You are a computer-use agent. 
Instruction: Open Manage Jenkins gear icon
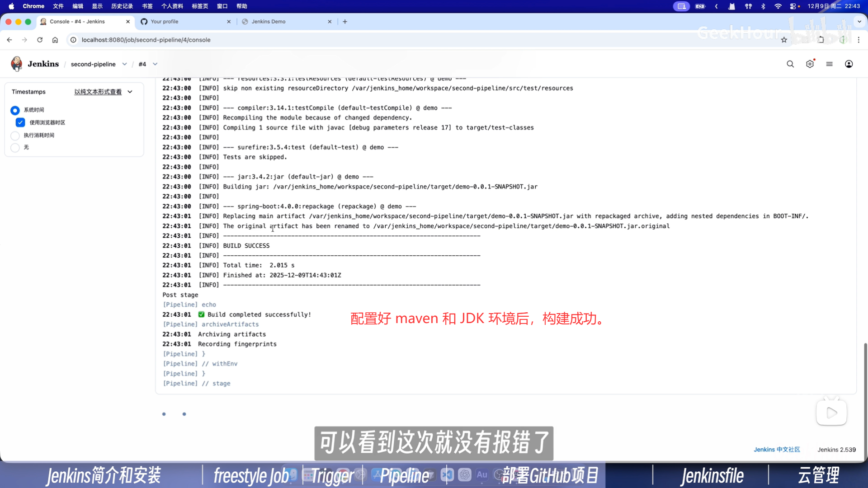click(x=810, y=64)
